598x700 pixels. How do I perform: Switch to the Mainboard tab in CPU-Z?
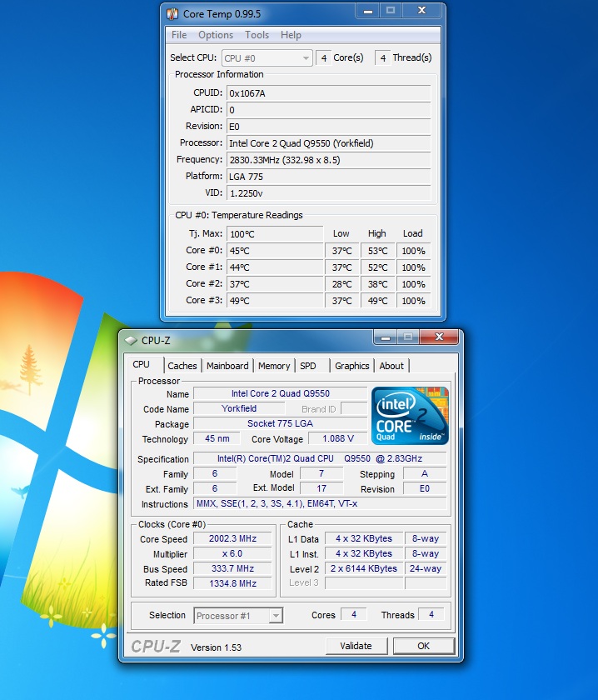pyautogui.click(x=227, y=366)
